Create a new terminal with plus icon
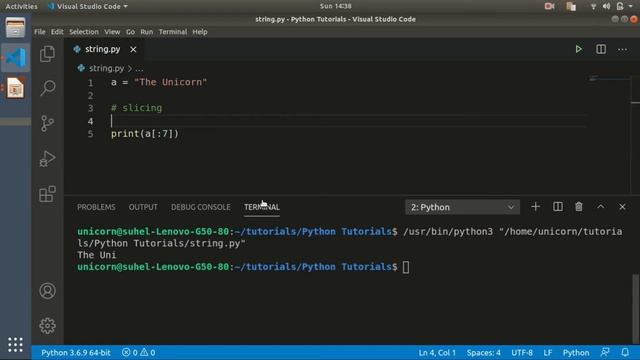Screen dimensions: 640x360 pos(536,207)
